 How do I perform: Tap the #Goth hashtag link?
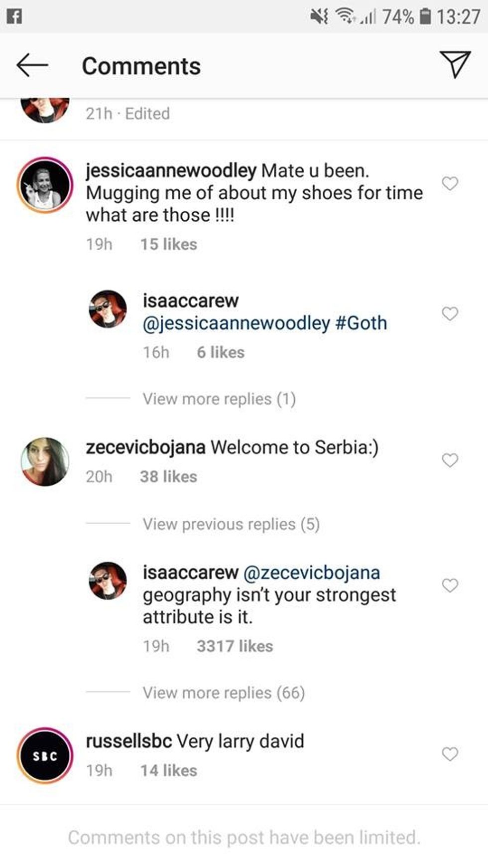pos(362,323)
